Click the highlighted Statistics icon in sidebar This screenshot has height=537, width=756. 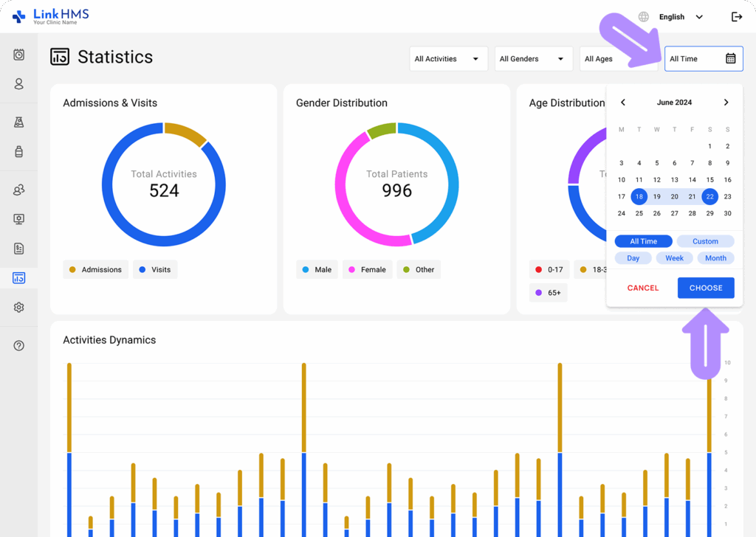click(x=18, y=278)
